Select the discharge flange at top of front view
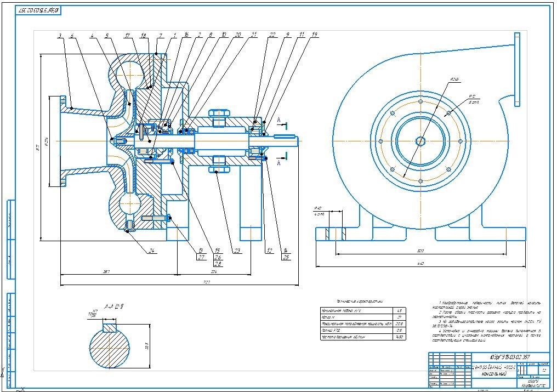The width and height of the screenshot is (557, 392). coord(516,65)
